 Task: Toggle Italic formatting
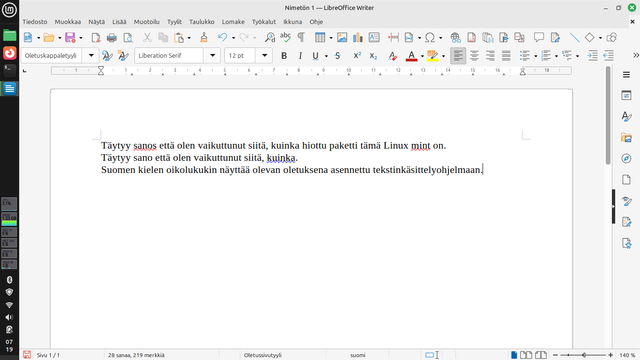[x=300, y=56]
